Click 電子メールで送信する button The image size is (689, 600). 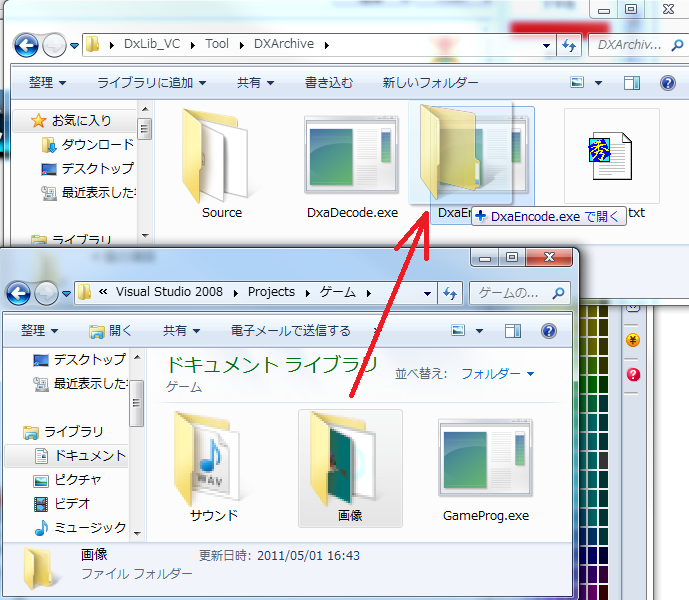click(290, 330)
